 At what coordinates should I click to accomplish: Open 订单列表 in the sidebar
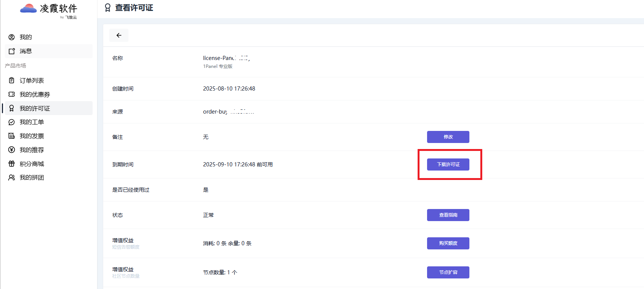tap(32, 80)
